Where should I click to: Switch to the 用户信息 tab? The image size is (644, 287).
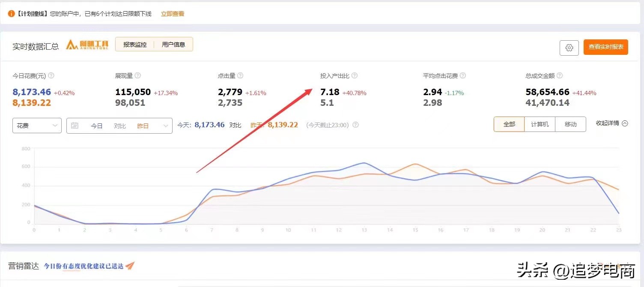click(173, 44)
